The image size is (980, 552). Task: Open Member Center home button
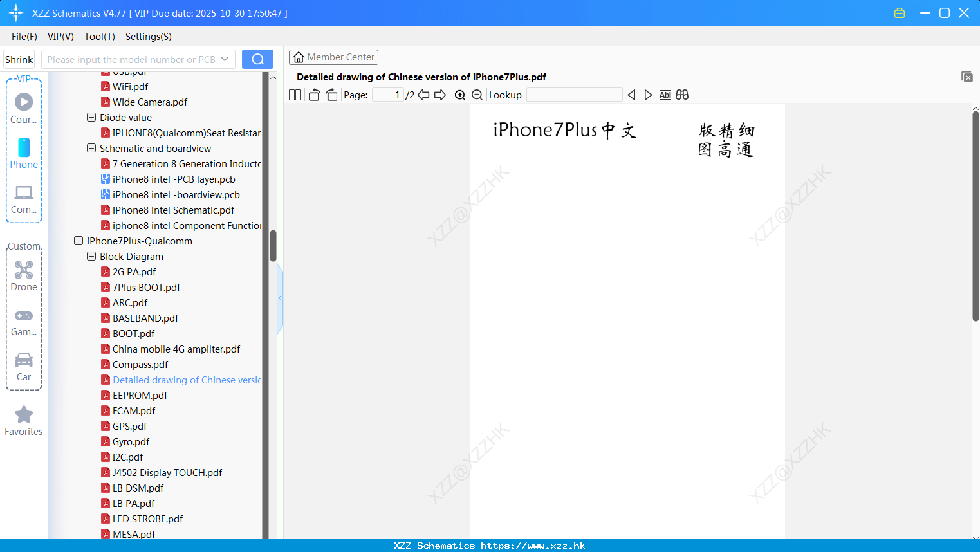tap(333, 57)
